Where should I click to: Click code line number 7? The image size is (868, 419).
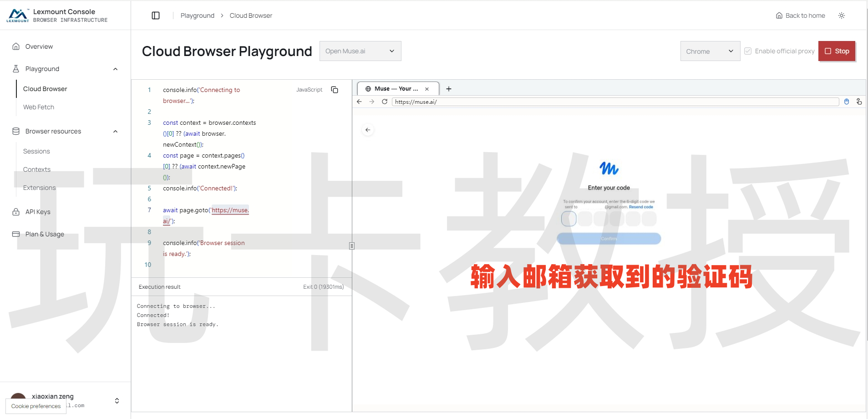point(149,210)
